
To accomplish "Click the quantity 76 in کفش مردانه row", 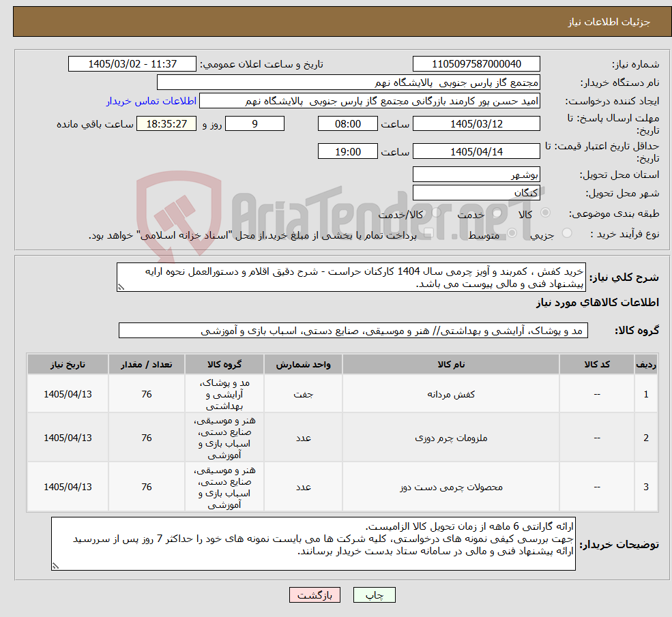I will 147,394.
